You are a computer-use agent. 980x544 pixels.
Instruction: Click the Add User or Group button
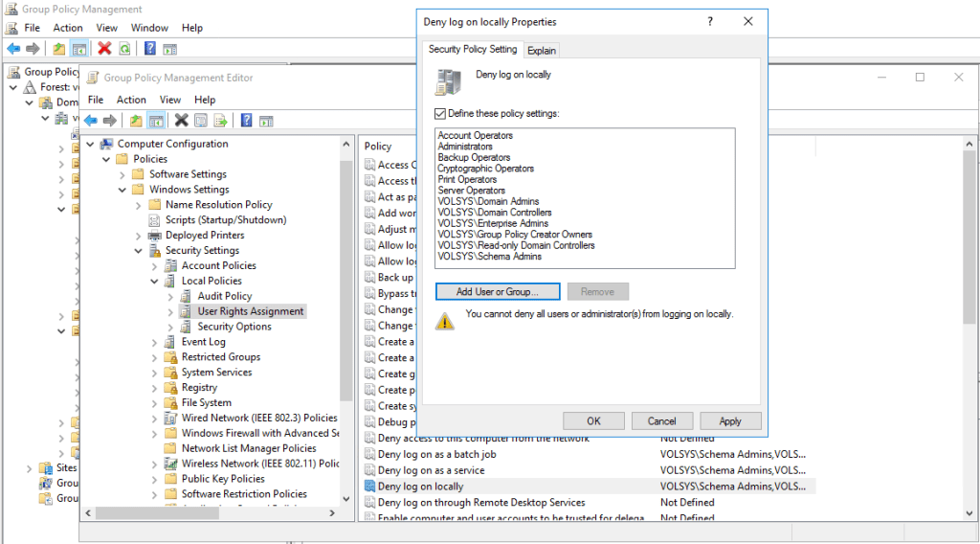point(497,291)
